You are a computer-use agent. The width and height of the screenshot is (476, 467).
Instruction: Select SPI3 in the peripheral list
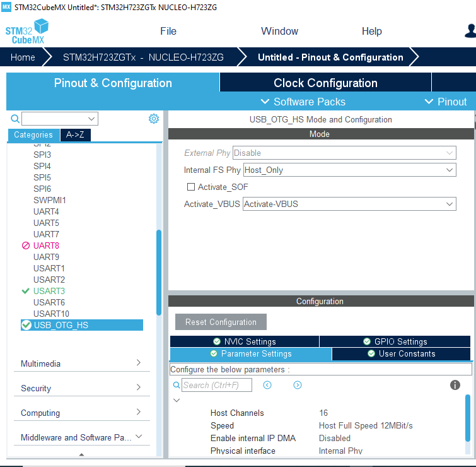pyautogui.click(x=42, y=155)
